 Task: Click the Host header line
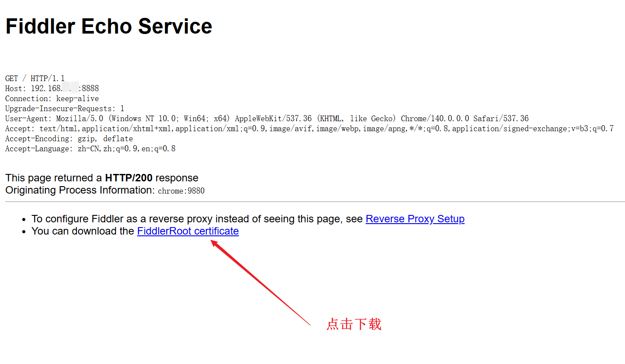(x=52, y=88)
